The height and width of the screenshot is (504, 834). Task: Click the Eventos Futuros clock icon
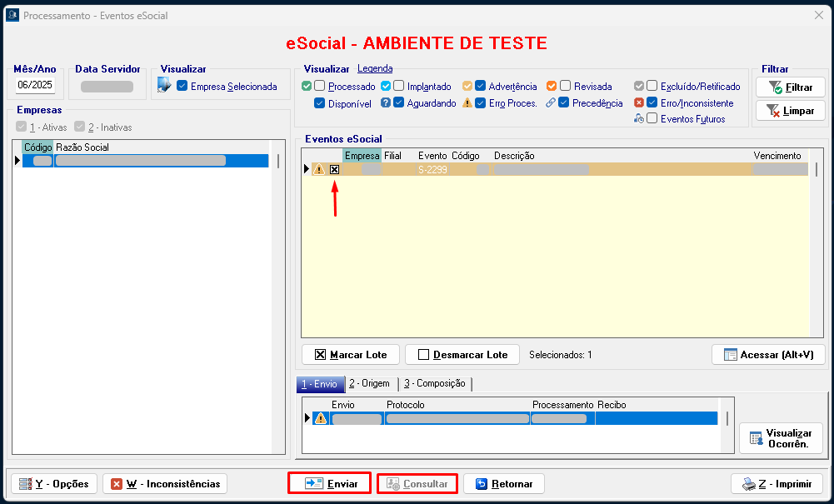click(x=639, y=119)
